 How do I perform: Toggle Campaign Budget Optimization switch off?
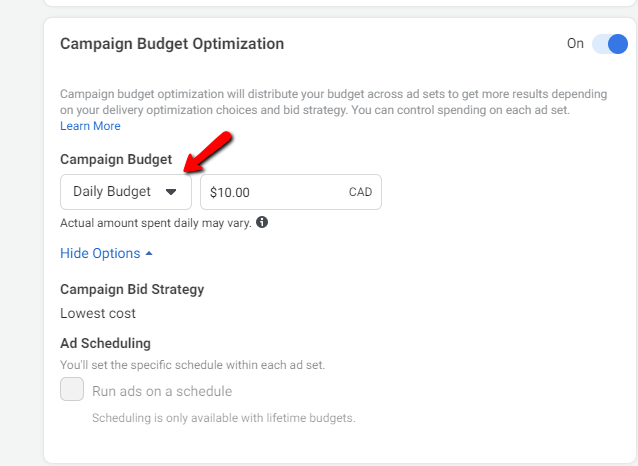609,44
